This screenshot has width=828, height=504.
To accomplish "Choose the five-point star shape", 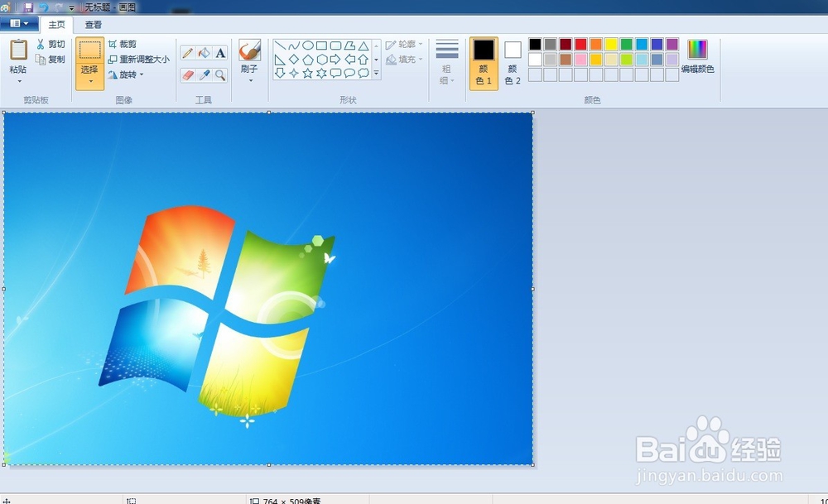I will pos(308,74).
